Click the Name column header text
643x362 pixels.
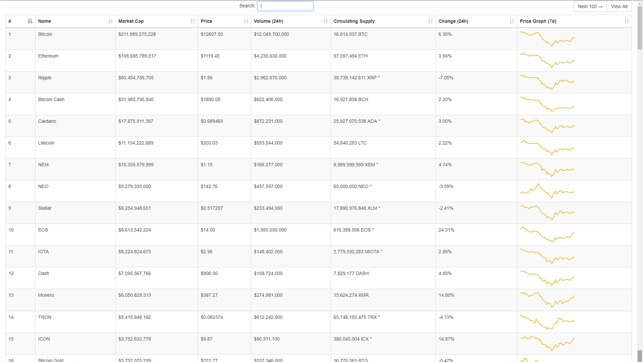[44, 21]
